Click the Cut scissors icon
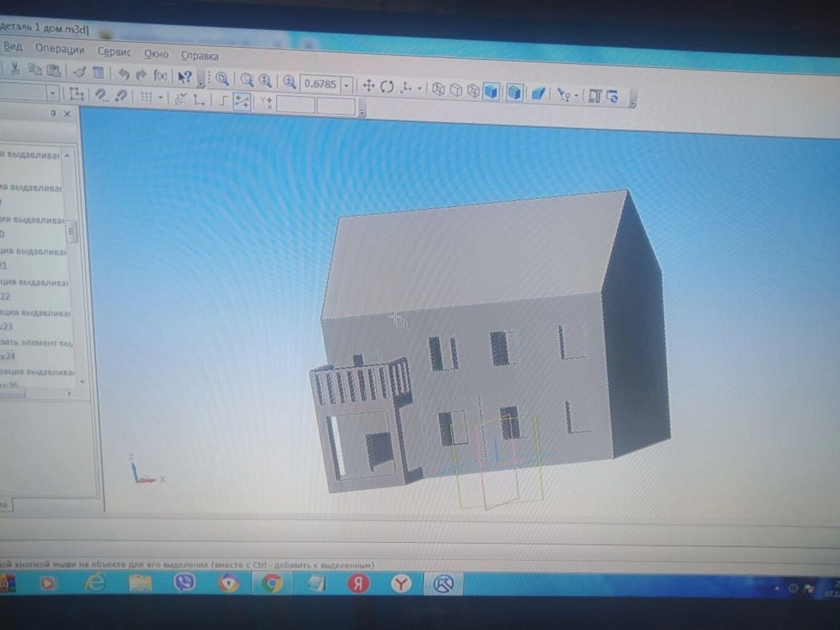 (x=15, y=69)
